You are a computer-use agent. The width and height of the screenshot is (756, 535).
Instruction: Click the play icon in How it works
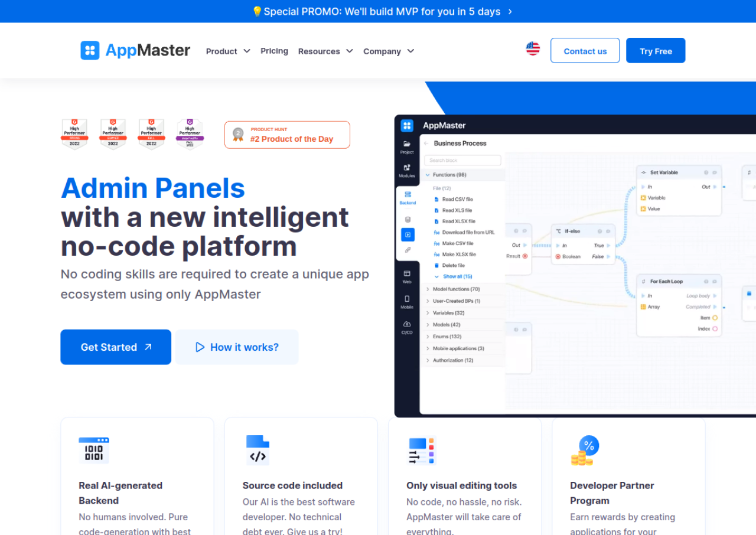pos(200,347)
